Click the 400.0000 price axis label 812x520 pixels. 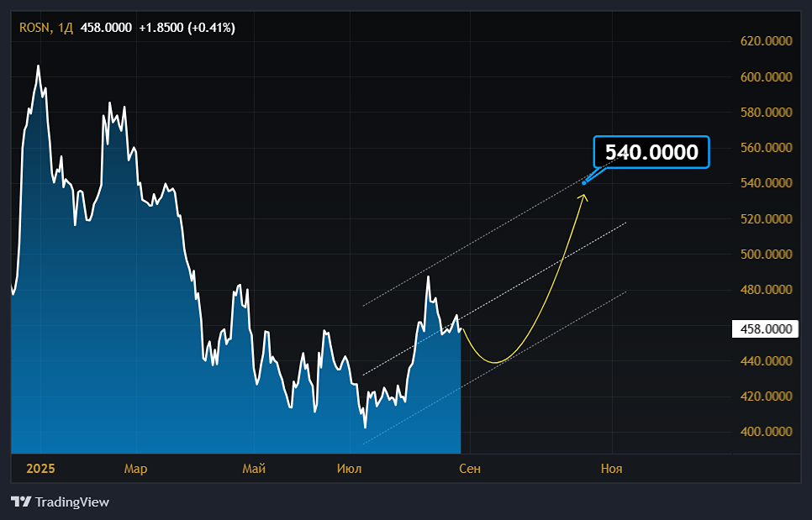pos(766,432)
